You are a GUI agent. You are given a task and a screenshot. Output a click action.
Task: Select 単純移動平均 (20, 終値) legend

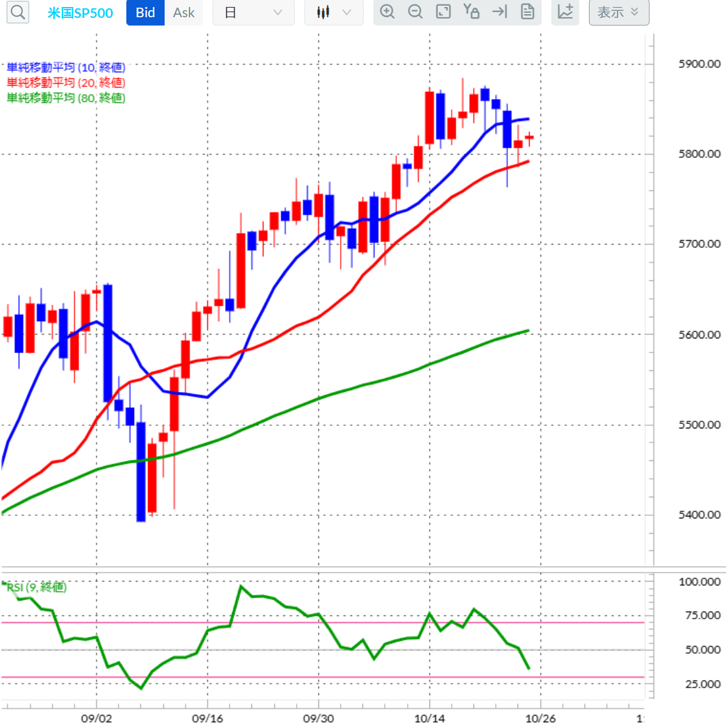(x=66, y=83)
